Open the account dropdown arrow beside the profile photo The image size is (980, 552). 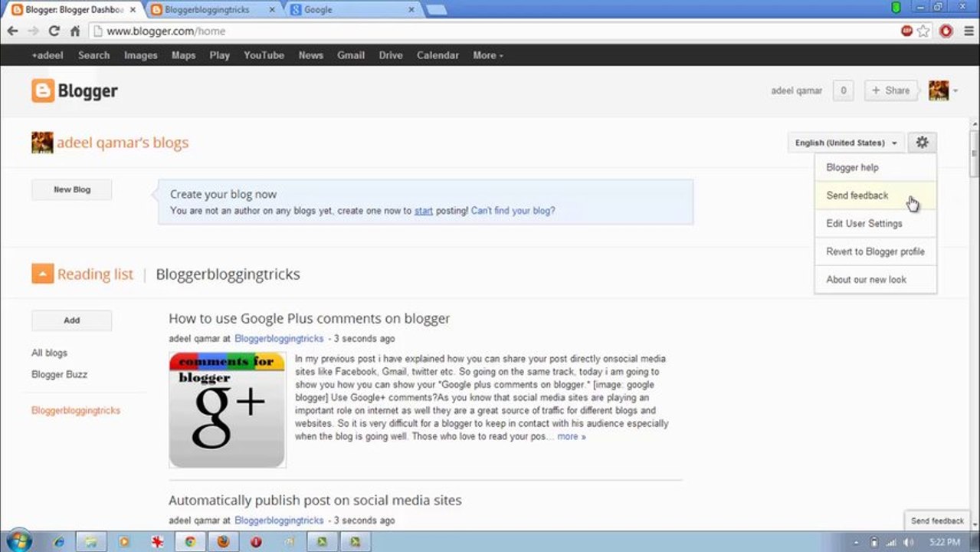pos(955,91)
